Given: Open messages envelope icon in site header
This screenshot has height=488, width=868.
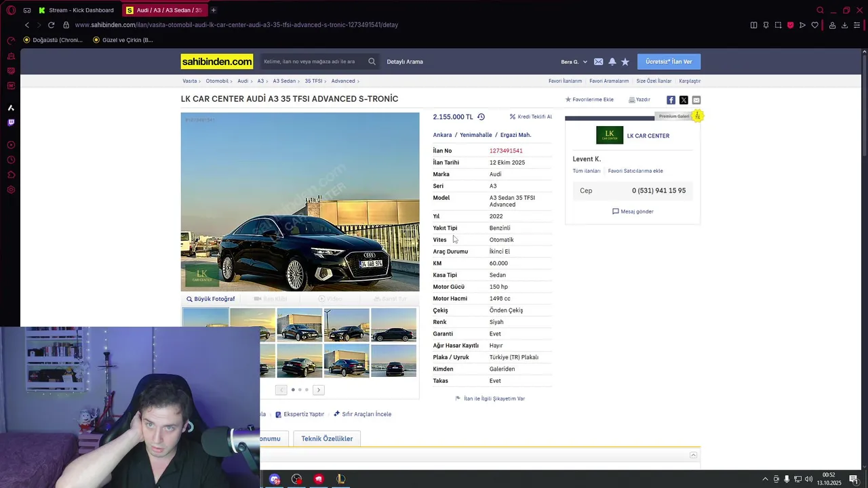Looking at the screenshot, I should tap(598, 62).
